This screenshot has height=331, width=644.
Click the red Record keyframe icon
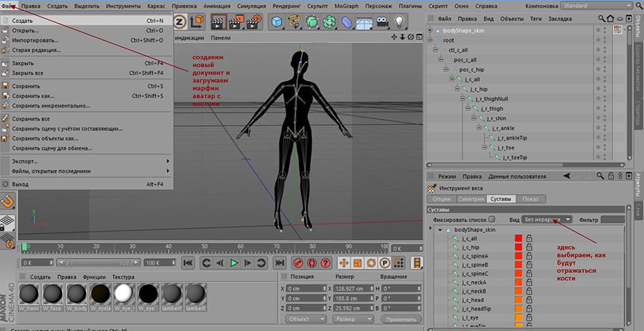point(300,263)
